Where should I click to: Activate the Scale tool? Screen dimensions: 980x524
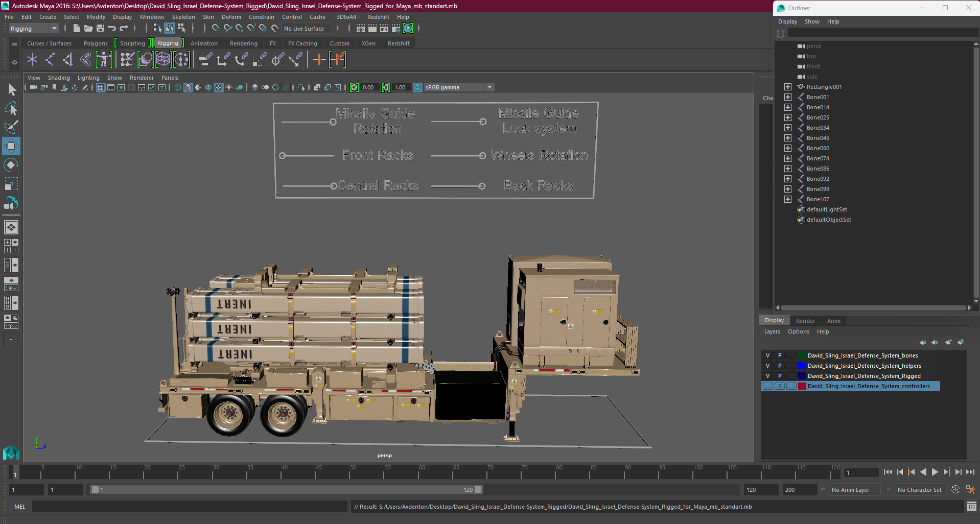[x=11, y=184]
